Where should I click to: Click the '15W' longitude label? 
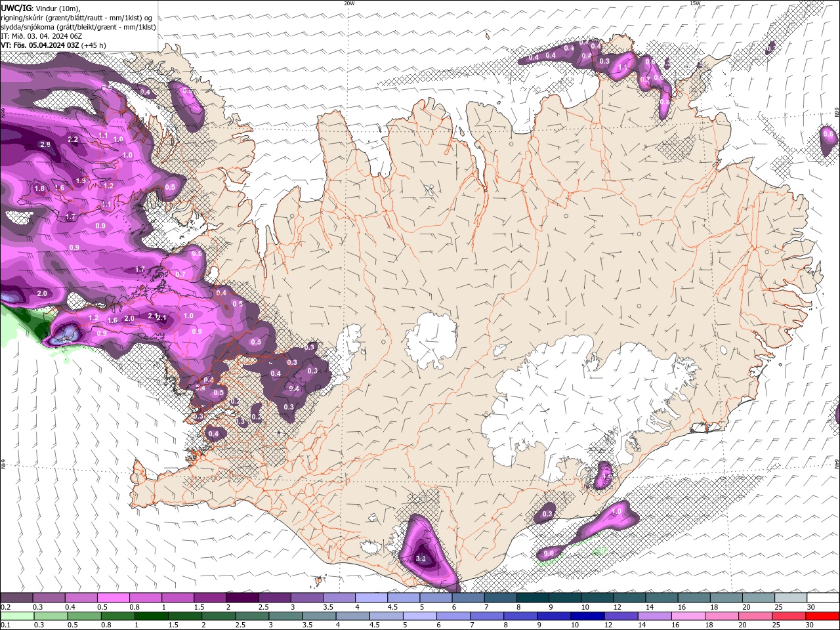tap(695, 3)
